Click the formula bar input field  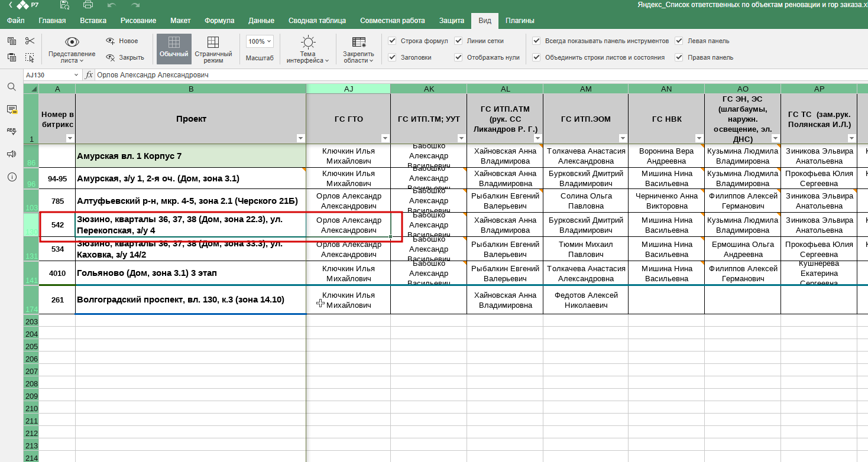click(480, 75)
